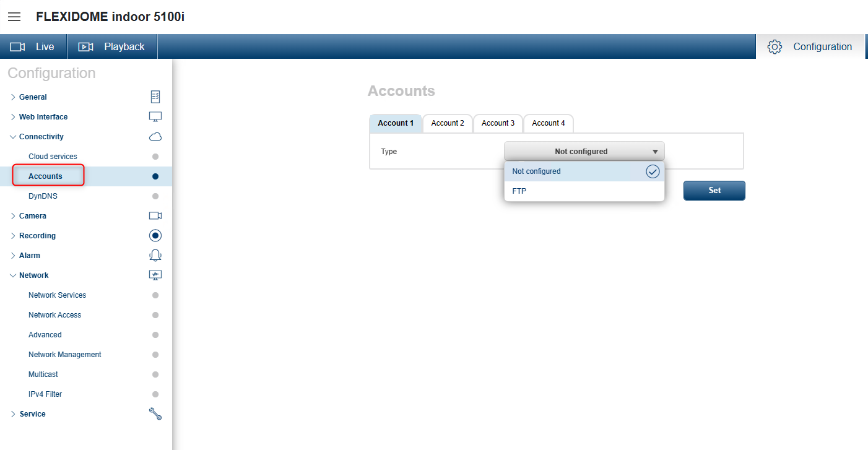Select Accounts in the sidebar
This screenshot has width=868, height=450.
tap(45, 176)
